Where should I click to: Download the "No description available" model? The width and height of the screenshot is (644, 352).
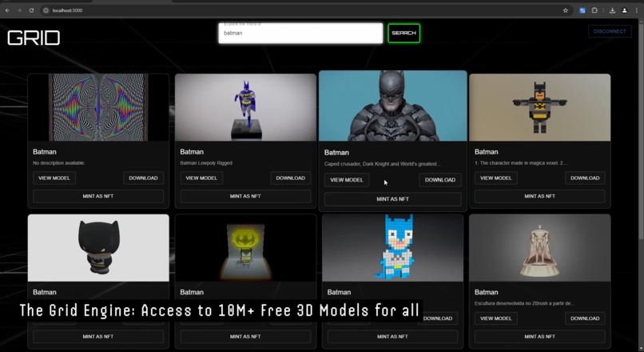point(143,178)
